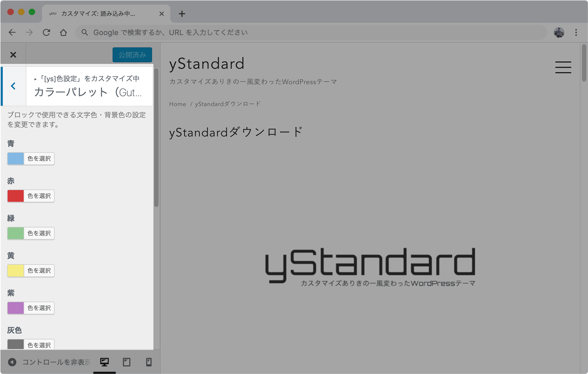Open the 黄 color swatch picker
588x374 pixels.
pyautogui.click(x=15, y=271)
